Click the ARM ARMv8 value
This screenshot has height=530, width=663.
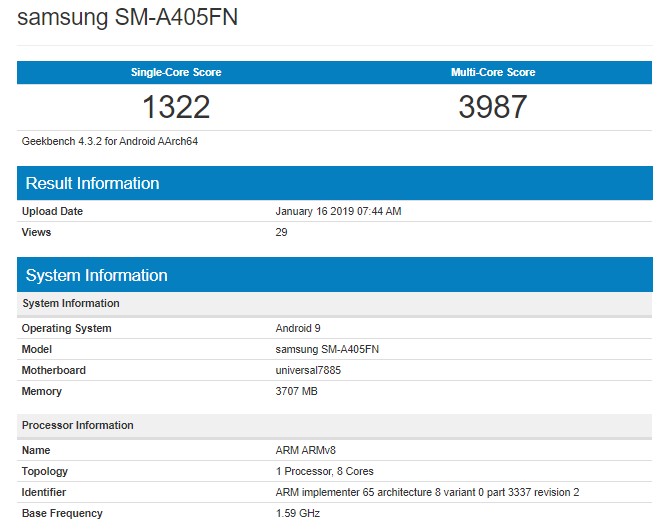click(306, 450)
